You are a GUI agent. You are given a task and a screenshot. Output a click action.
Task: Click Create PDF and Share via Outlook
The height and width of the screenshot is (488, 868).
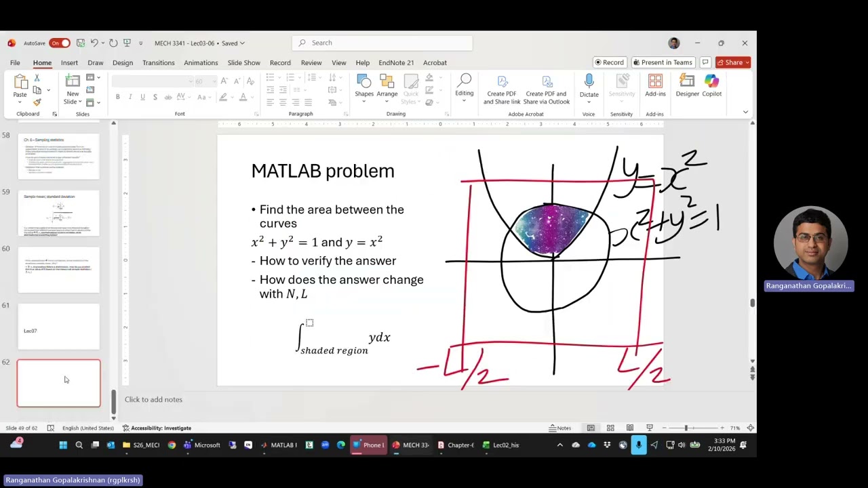pos(546,89)
